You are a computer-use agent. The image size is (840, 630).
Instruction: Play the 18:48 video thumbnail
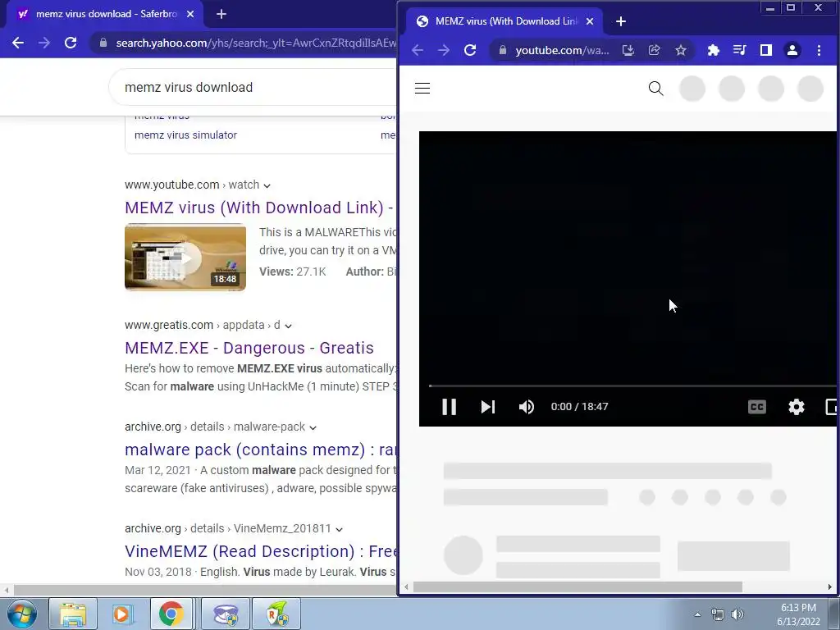185,258
